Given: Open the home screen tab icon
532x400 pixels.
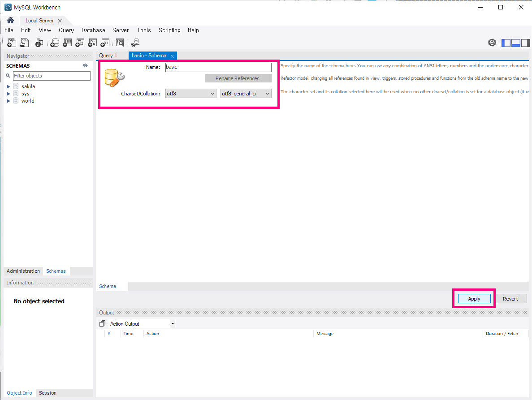Looking at the screenshot, I should [x=10, y=20].
